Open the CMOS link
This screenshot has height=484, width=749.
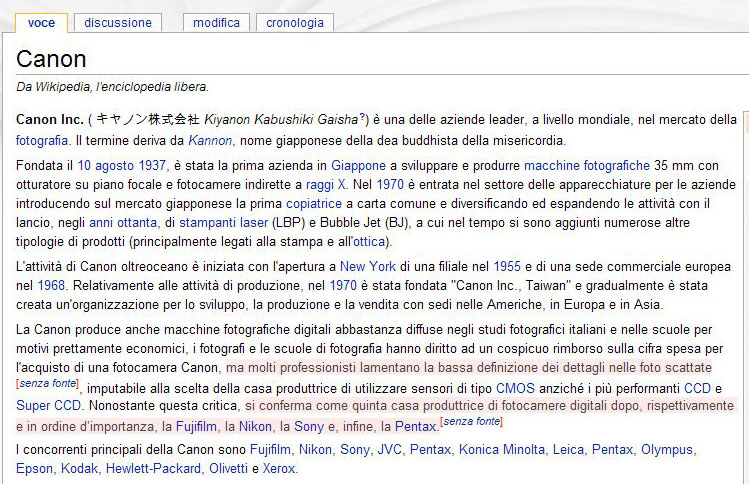[515, 388]
